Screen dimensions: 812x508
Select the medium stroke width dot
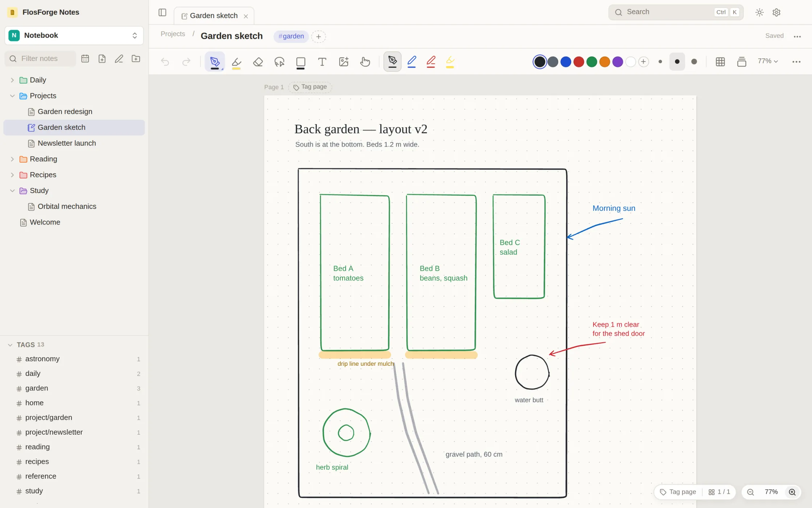point(677,62)
